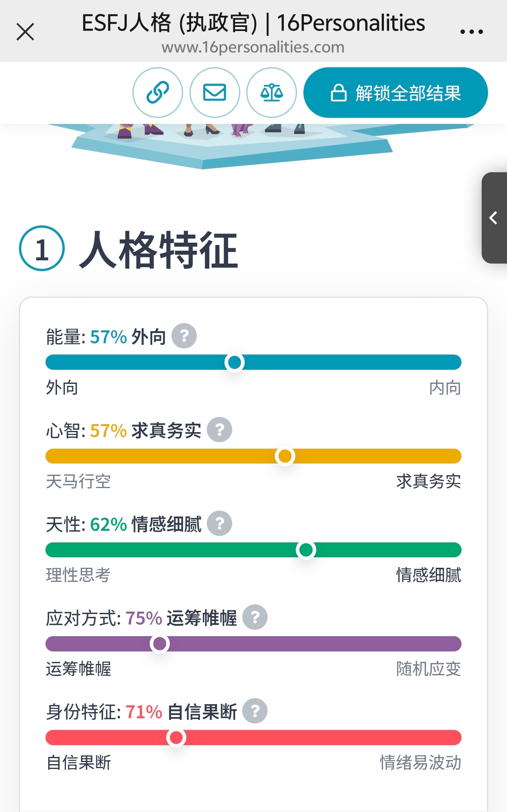Show help for 应对方式 运筹帷幄 trait
507x812 pixels.
tap(255, 617)
